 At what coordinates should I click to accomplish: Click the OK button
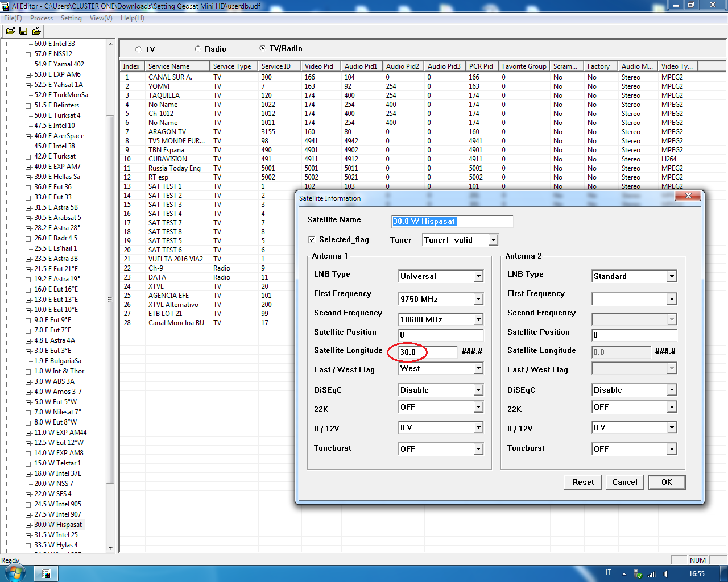[667, 482]
